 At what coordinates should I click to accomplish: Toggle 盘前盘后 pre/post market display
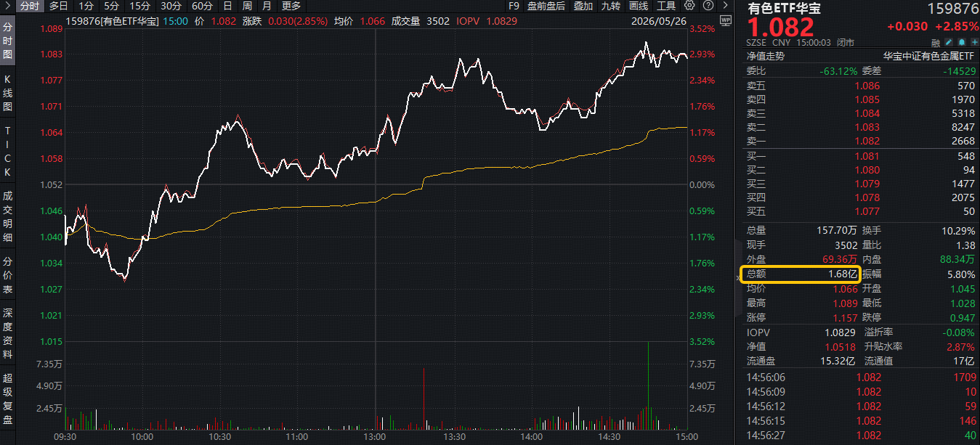pyautogui.click(x=546, y=6)
